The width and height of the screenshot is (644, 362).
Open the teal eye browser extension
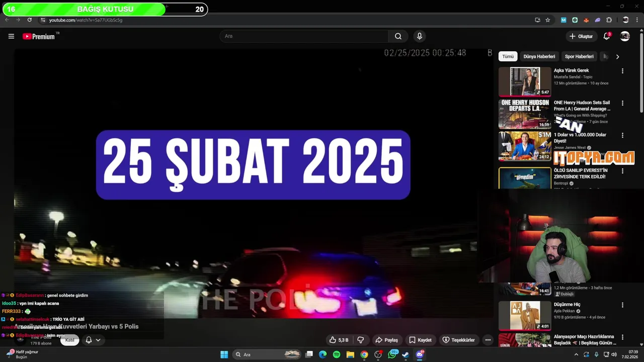point(575,20)
